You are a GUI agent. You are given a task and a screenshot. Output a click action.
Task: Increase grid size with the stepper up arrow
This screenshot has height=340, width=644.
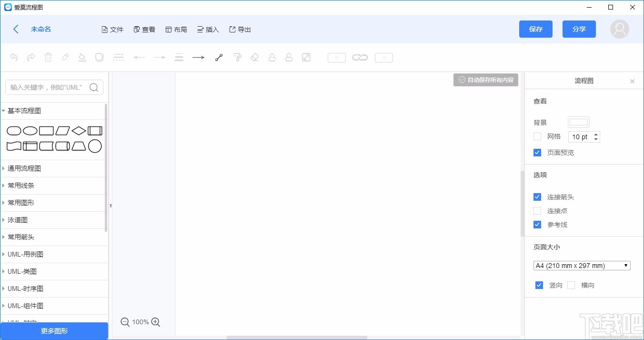pyautogui.click(x=596, y=134)
